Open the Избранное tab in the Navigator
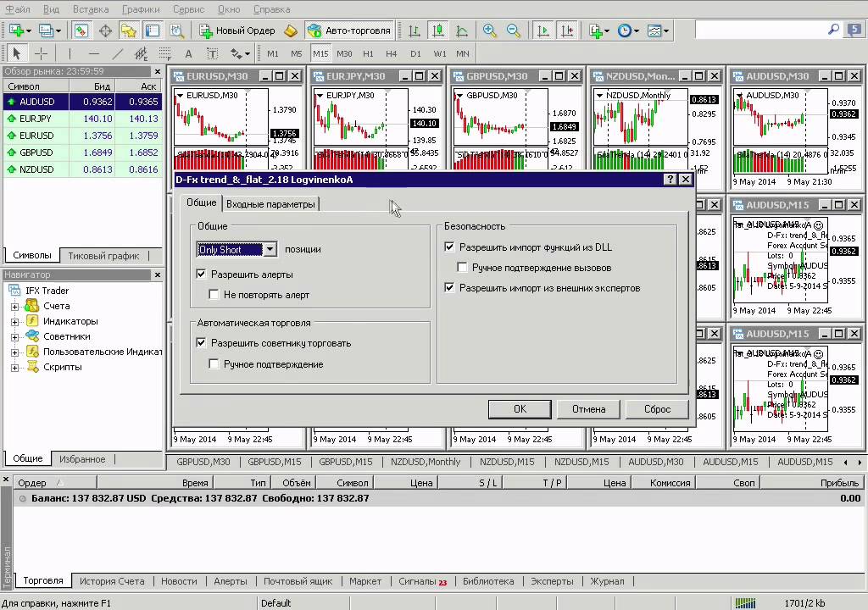868x610 pixels. (x=82, y=459)
